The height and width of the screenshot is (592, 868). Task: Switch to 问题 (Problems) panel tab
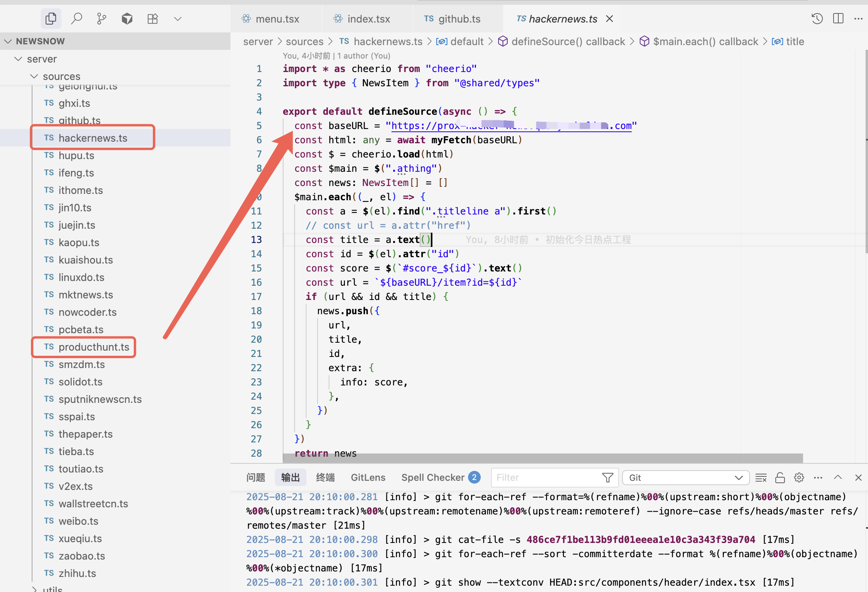point(256,478)
